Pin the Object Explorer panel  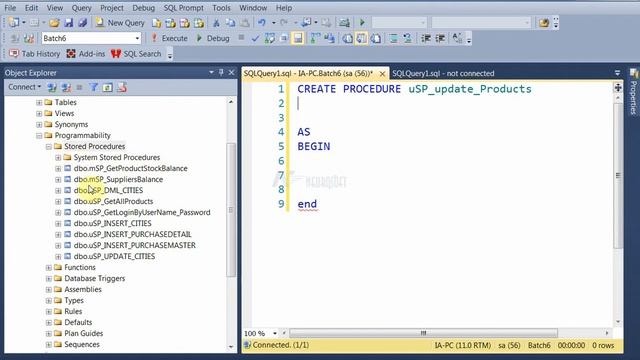(221, 72)
